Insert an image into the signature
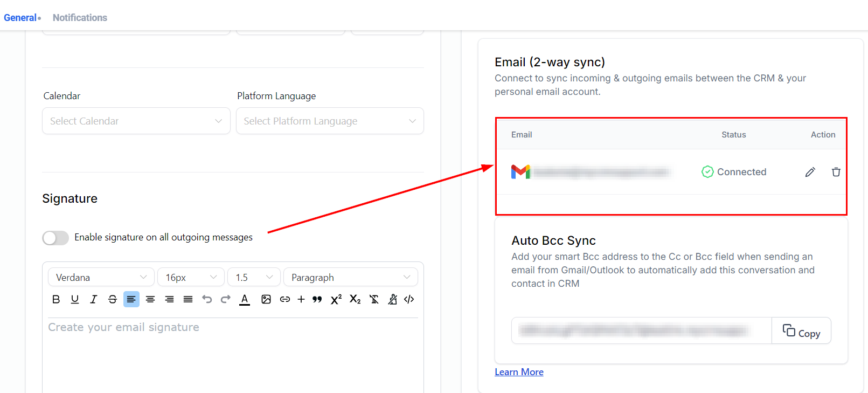Screen dimensions: 868x393 pos(266,299)
